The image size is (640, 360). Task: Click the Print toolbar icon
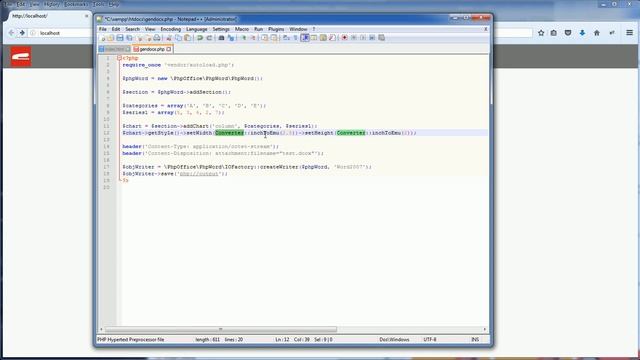point(157,38)
